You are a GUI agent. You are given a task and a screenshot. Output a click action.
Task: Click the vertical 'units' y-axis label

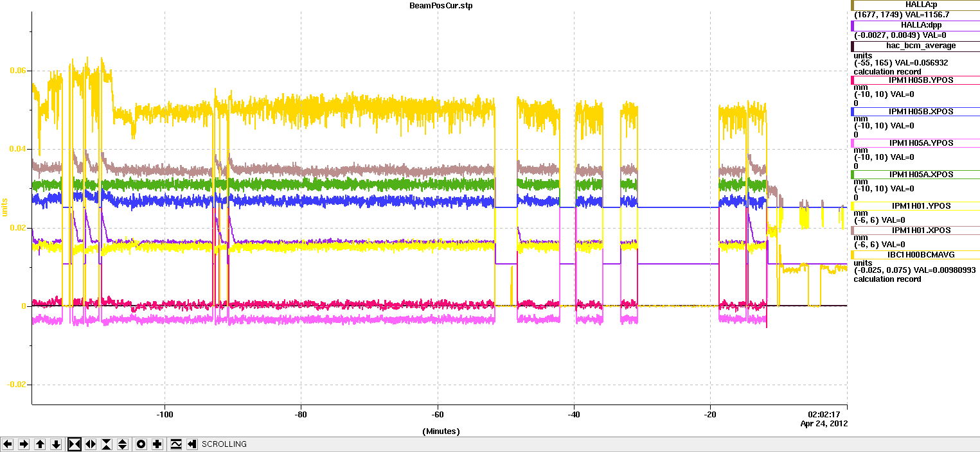point(5,207)
